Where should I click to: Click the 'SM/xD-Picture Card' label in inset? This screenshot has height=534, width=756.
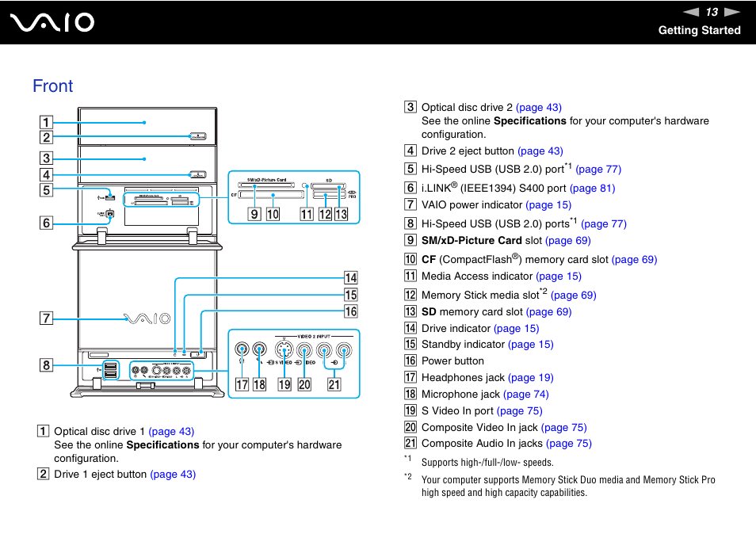click(266, 180)
